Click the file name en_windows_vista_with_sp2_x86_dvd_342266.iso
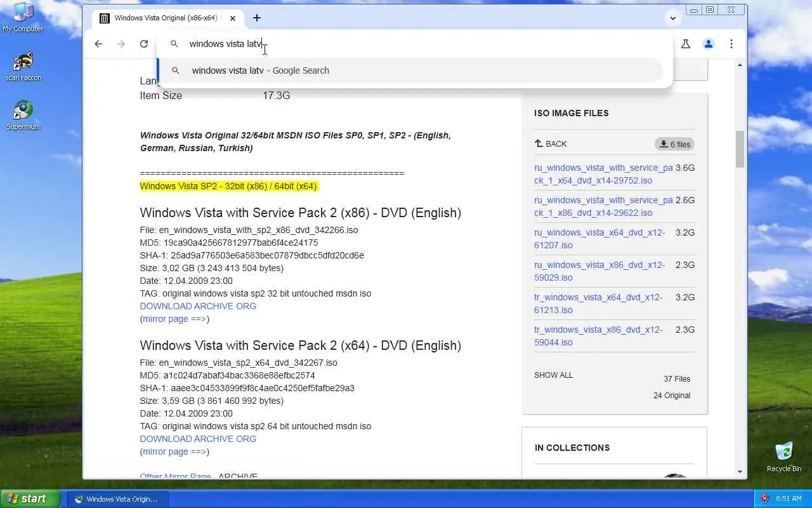Viewport: 812px width, 508px height. pyautogui.click(x=258, y=230)
